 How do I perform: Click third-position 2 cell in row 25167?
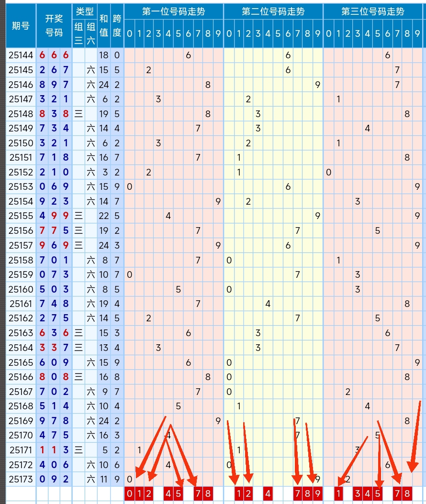point(348,392)
